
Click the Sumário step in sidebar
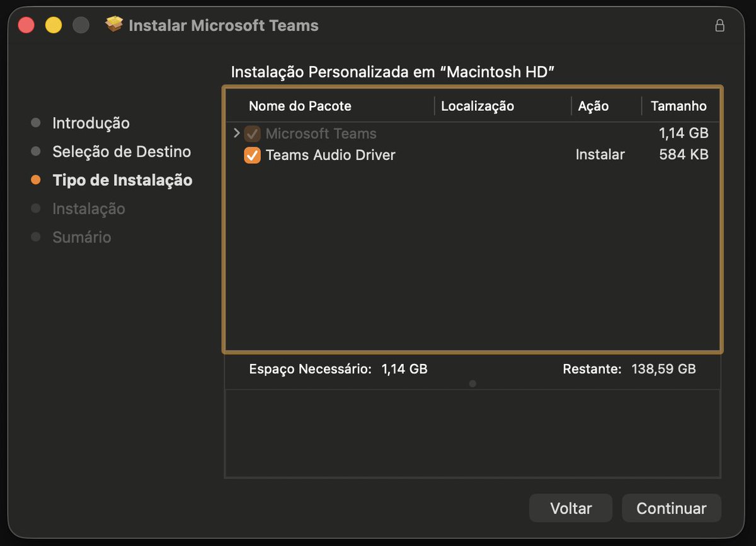click(82, 237)
